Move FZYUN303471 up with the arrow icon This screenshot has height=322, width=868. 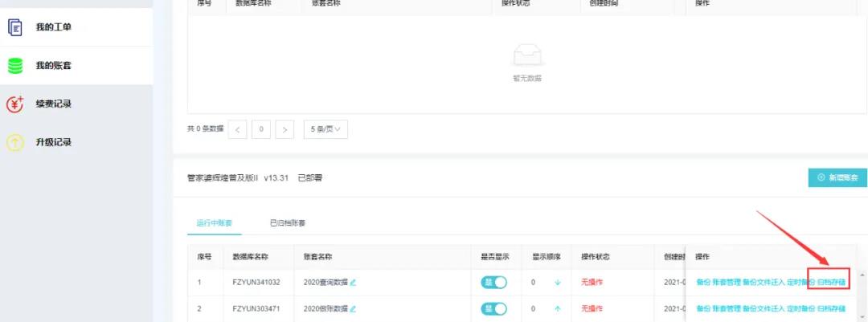557,308
